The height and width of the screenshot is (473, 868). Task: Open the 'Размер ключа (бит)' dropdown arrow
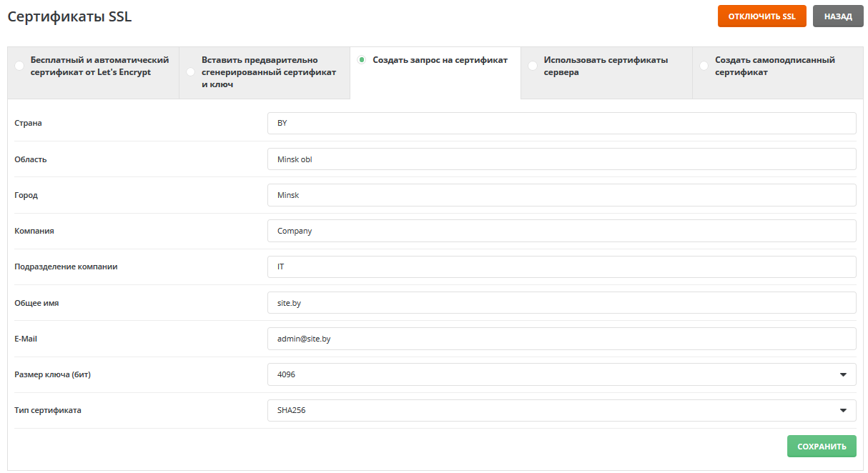tap(843, 374)
